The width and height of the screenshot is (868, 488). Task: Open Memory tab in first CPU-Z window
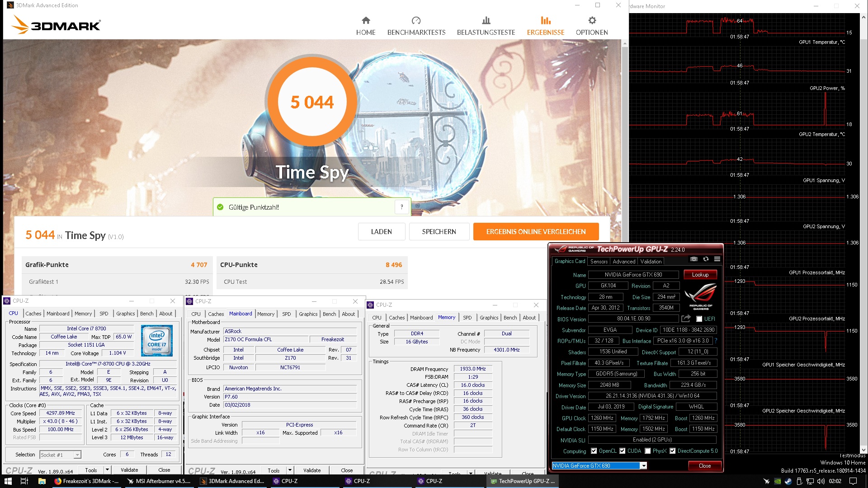[83, 314]
